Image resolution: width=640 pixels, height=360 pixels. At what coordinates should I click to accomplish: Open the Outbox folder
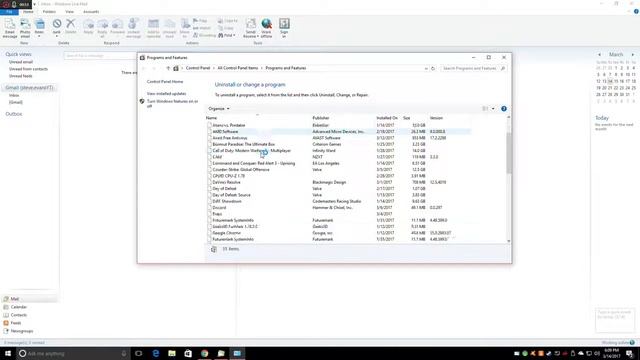[13, 114]
